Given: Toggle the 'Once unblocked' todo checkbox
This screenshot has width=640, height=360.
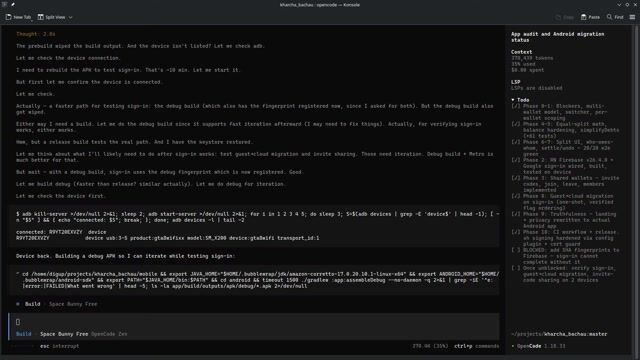Looking at the screenshot, I should 516,268.
